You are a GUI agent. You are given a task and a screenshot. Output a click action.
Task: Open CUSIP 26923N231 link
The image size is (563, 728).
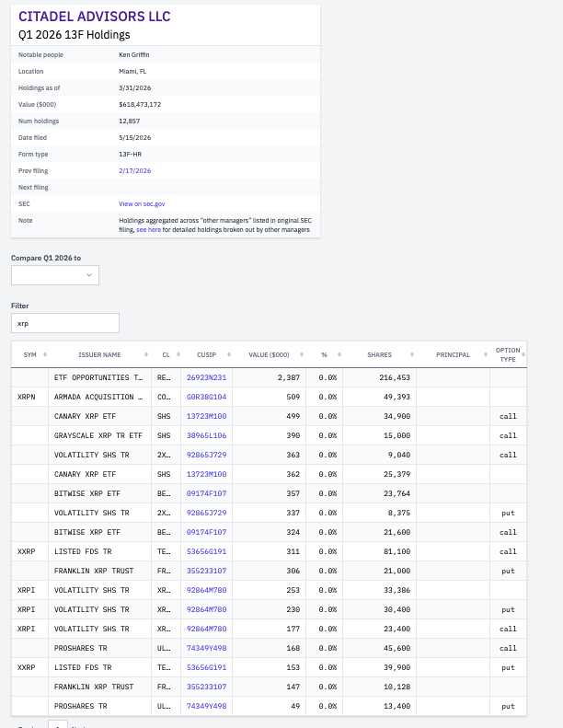pyautogui.click(x=207, y=377)
